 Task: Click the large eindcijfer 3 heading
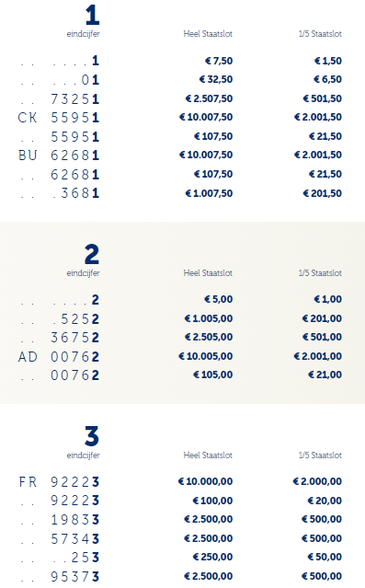[92, 436]
